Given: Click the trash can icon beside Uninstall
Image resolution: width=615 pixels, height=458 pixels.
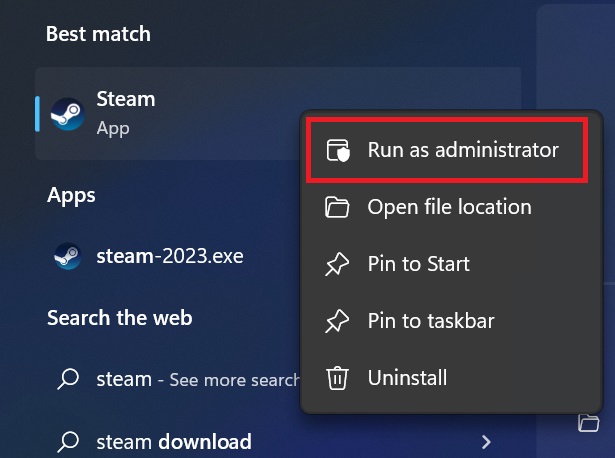Looking at the screenshot, I should tap(337, 378).
